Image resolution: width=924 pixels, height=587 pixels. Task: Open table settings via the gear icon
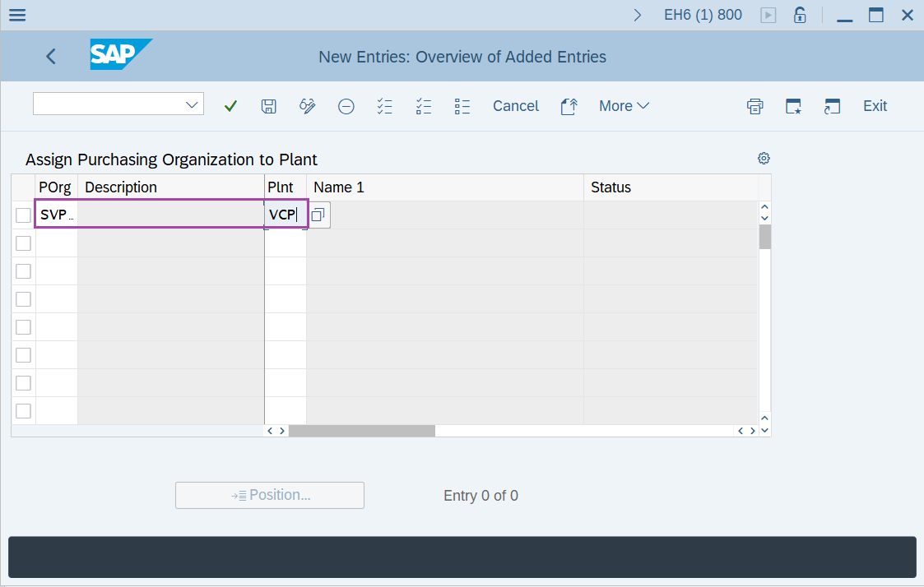point(764,158)
